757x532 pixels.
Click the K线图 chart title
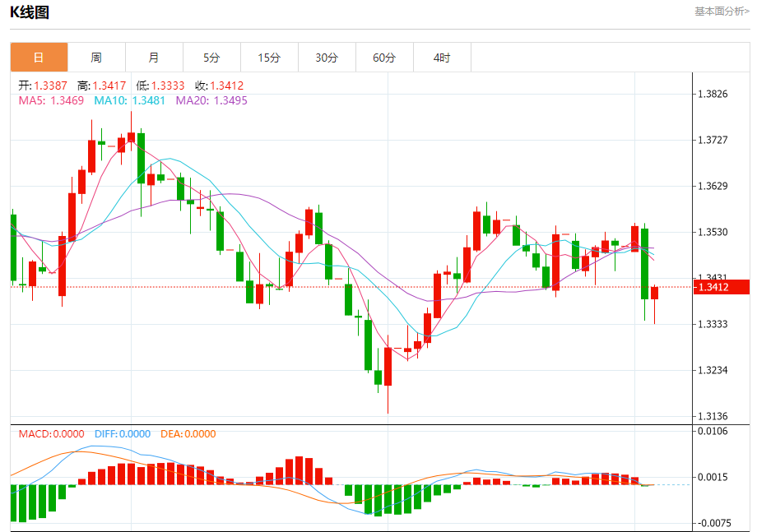(30, 12)
